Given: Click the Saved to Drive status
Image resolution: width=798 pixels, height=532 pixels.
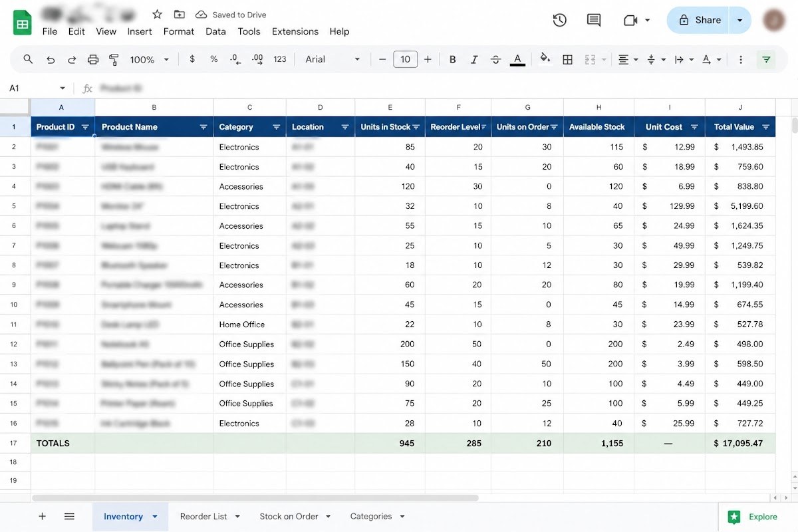Looking at the screenshot, I should point(231,15).
